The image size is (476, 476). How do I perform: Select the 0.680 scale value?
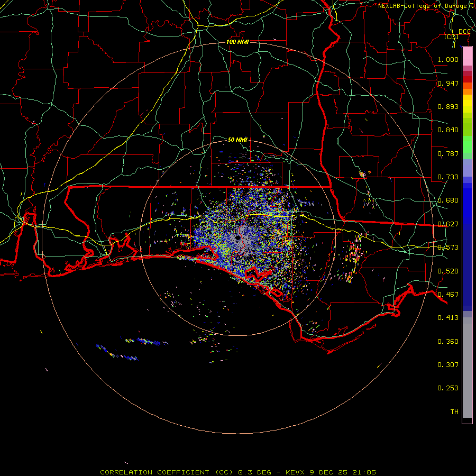point(448,200)
